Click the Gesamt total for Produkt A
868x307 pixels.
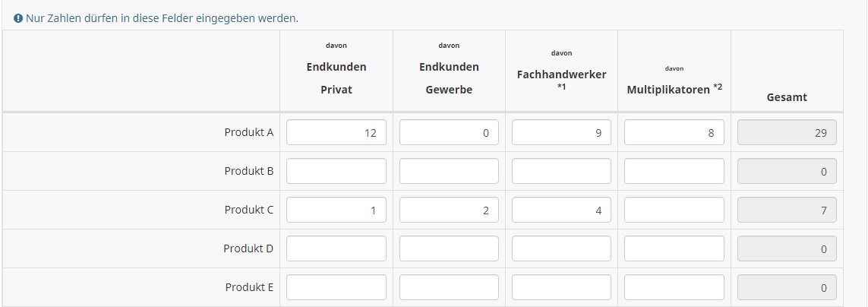[787, 132]
